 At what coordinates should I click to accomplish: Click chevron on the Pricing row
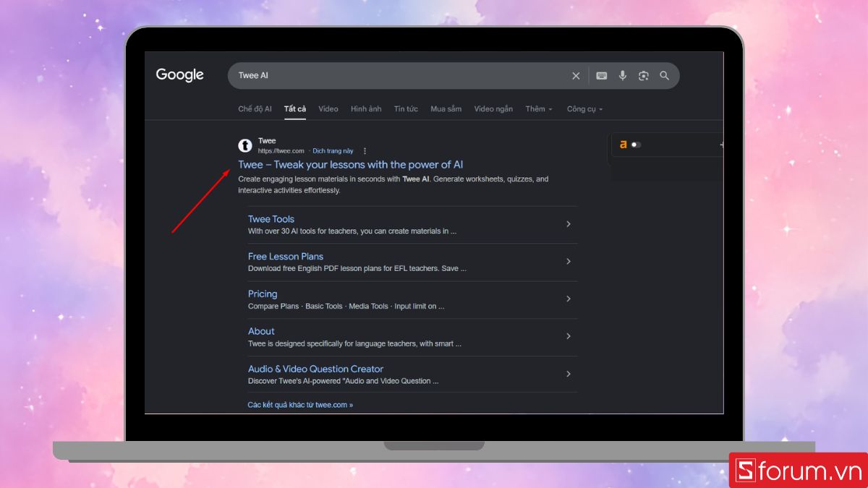coord(569,299)
